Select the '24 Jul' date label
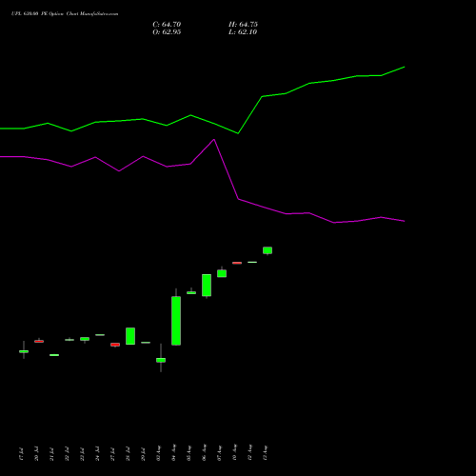Screen dimensions: 476x476 pos(97,454)
